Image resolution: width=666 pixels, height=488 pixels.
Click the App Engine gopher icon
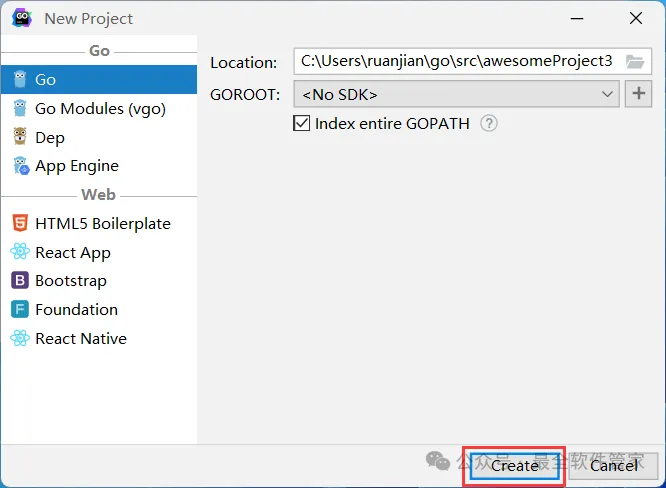(21, 166)
